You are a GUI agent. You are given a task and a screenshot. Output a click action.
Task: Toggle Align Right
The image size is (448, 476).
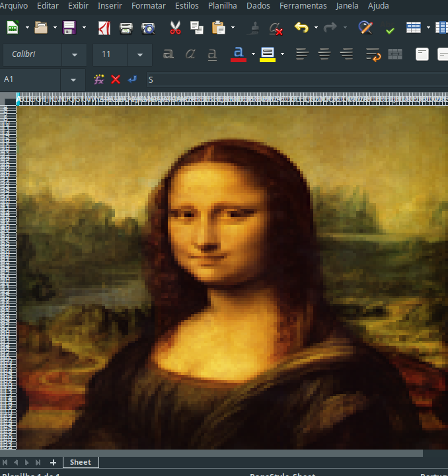[346, 54]
